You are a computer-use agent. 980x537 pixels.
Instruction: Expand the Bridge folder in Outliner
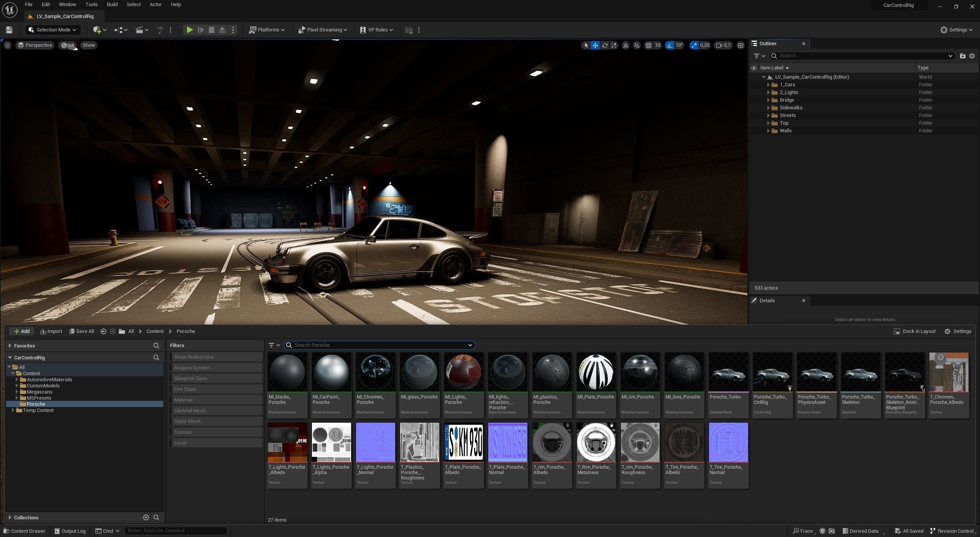(768, 100)
